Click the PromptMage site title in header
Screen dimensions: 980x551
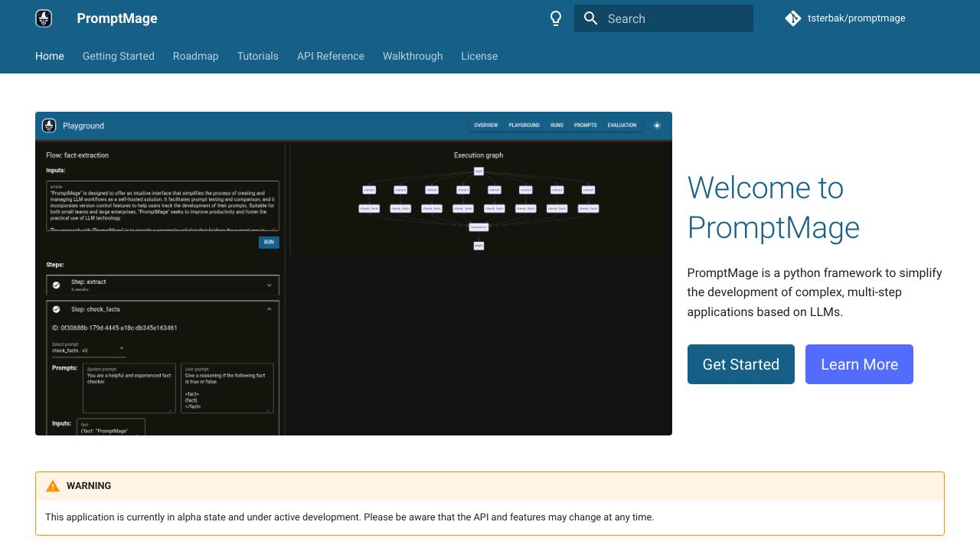click(117, 18)
